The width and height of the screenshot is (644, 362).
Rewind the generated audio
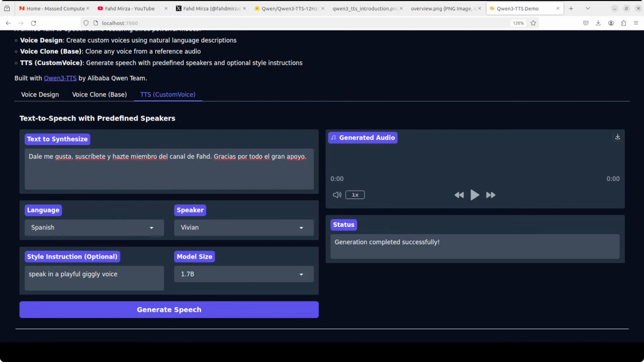pos(459,195)
